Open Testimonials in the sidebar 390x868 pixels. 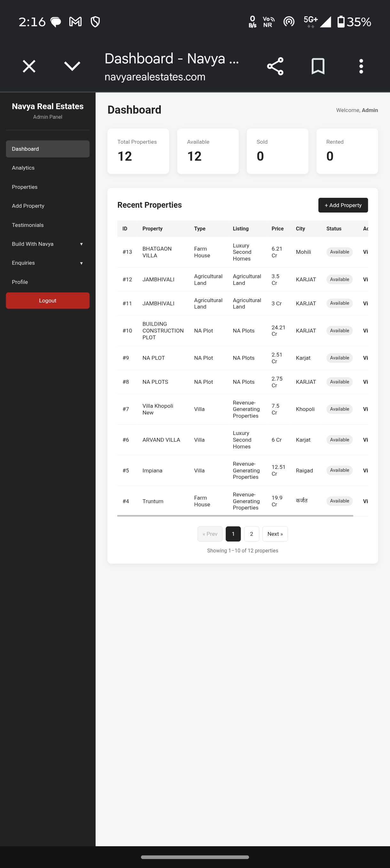point(48,225)
